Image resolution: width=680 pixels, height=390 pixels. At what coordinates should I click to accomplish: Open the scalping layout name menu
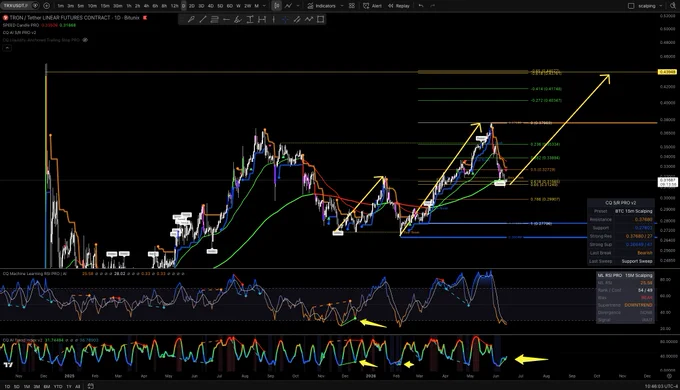coord(647,6)
